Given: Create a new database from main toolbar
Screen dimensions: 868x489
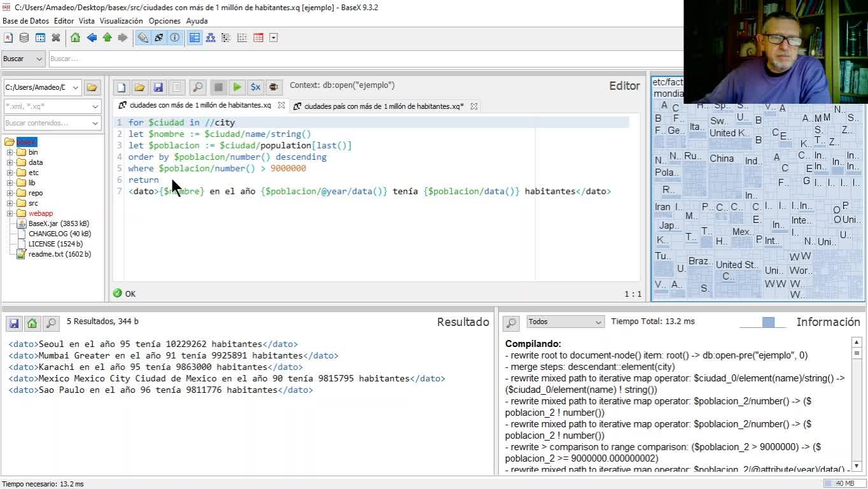Looking at the screenshot, I should pyautogui.click(x=8, y=38).
